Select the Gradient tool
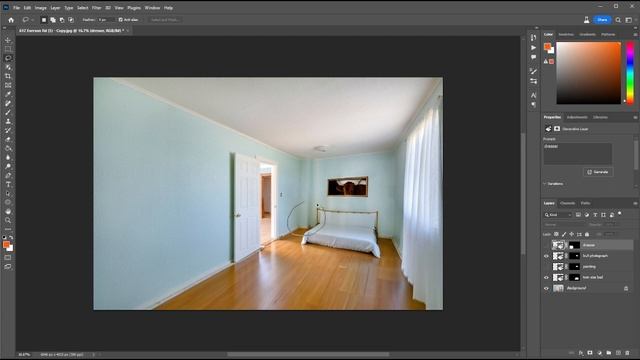The image size is (640, 360). 8,148
